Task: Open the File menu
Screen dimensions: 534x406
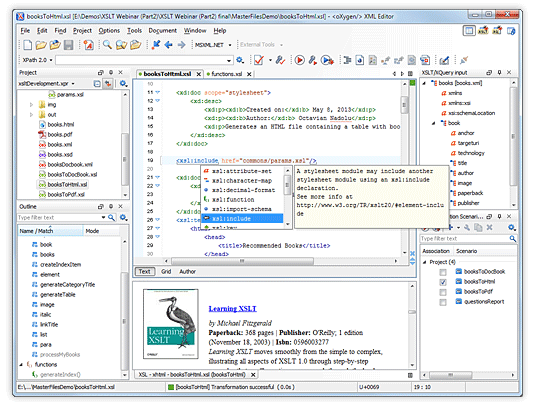Action: click(25, 31)
